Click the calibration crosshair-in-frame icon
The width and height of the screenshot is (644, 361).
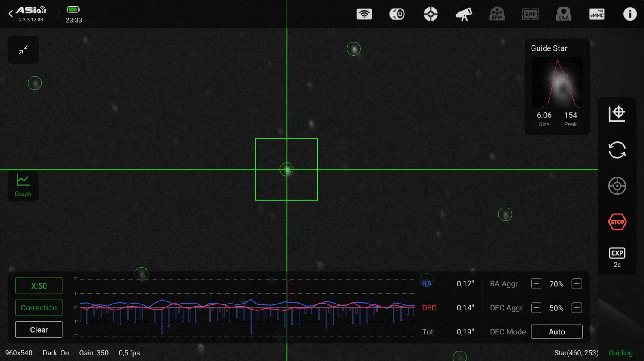point(617,114)
